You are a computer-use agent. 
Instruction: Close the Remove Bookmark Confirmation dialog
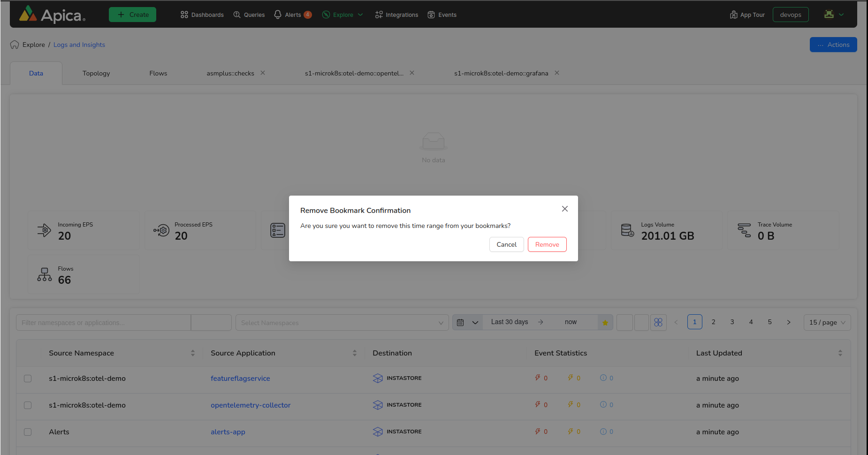click(564, 209)
